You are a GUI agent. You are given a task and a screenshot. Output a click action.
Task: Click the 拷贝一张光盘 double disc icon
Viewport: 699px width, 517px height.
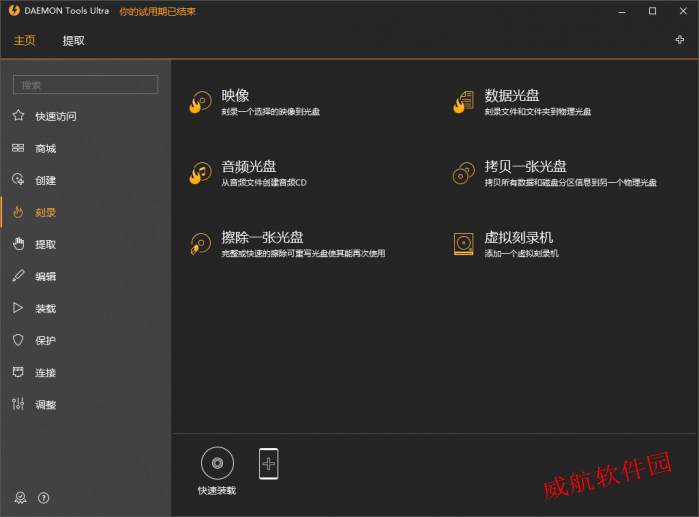(464, 173)
